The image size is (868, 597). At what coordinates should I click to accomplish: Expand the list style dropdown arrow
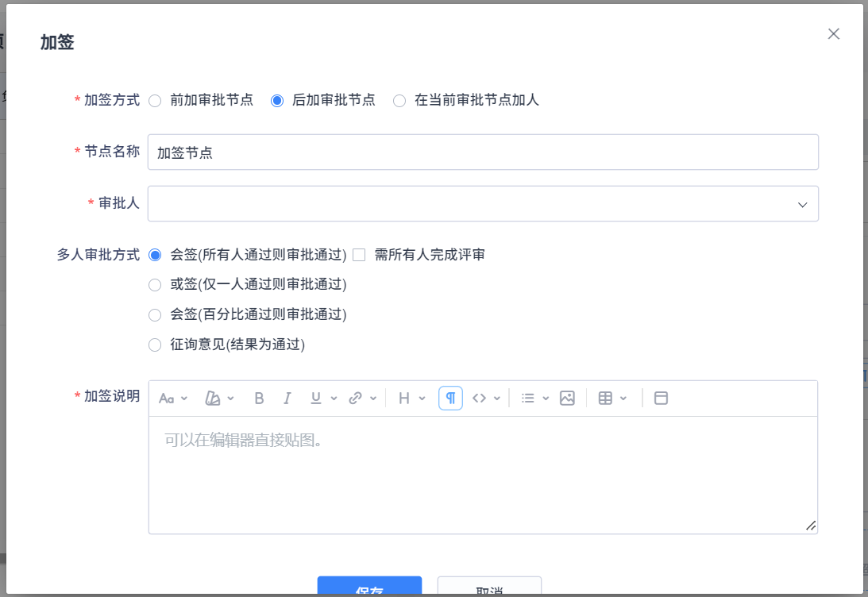(x=546, y=399)
